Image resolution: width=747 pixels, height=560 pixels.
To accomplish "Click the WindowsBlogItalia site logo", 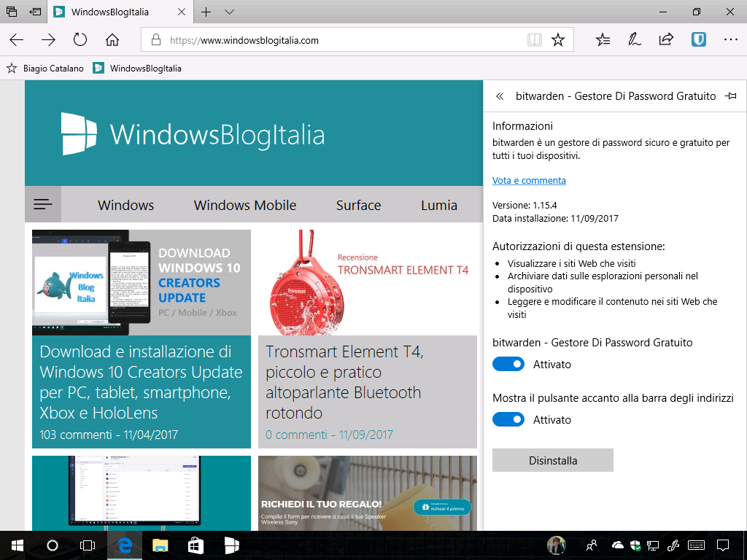I will [193, 134].
